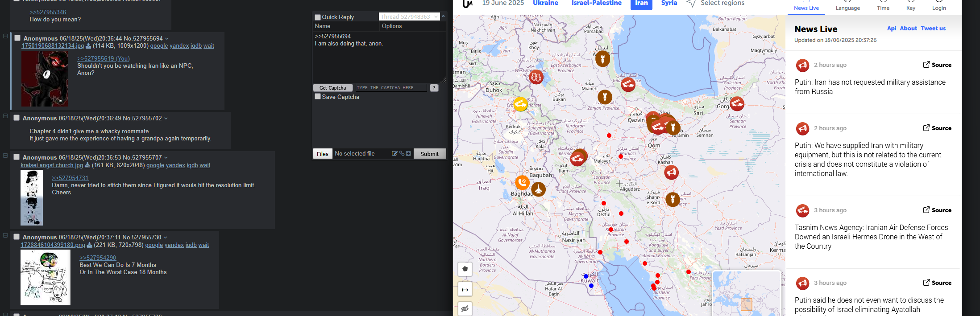This screenshot has height=316, width=980.
Task: Collapse post No.527955707 with hide button
Action: 5,156
